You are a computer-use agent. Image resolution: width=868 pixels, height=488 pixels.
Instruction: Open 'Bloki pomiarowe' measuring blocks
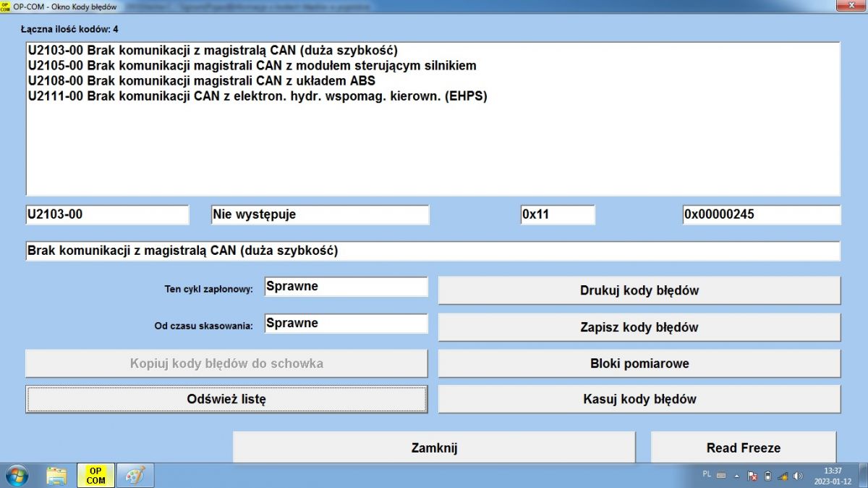pyautogui.click(x=639, y=363)
